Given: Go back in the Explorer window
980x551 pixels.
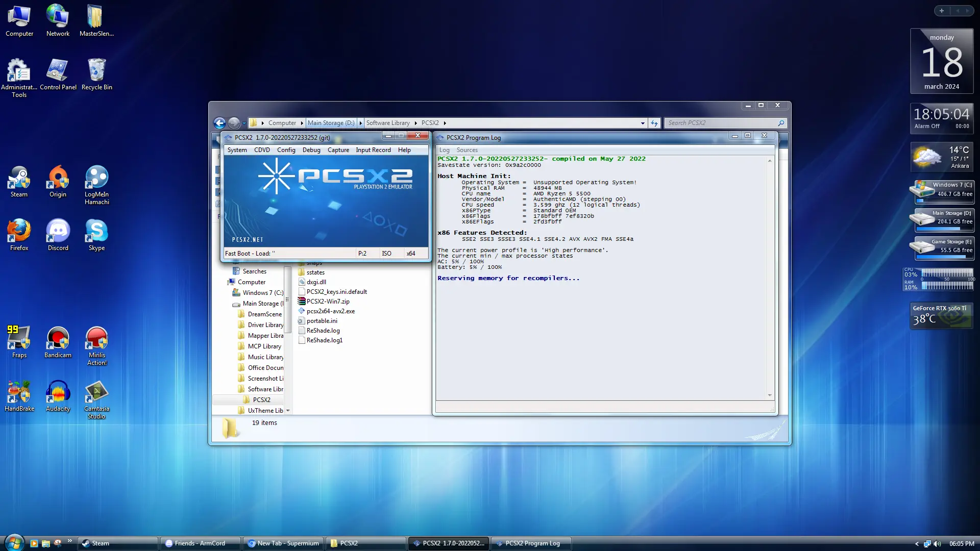Looking at the screenshot, I should (219, 123).
